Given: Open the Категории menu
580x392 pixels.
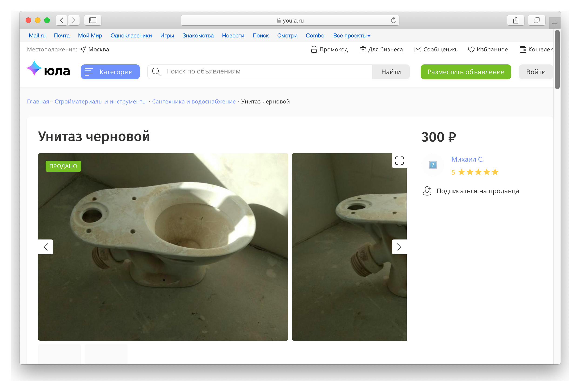Looking at the screenshot, I should click(x=110, y=72).
